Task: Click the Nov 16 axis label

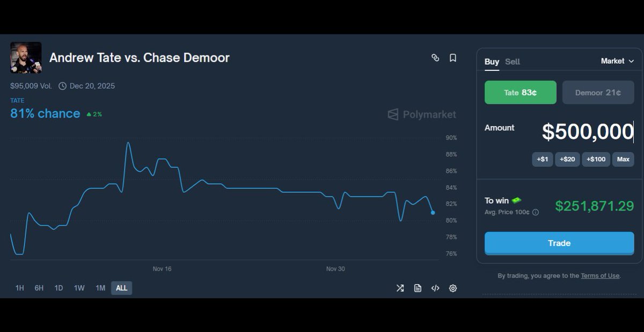Action: click(x=162, y=269)
